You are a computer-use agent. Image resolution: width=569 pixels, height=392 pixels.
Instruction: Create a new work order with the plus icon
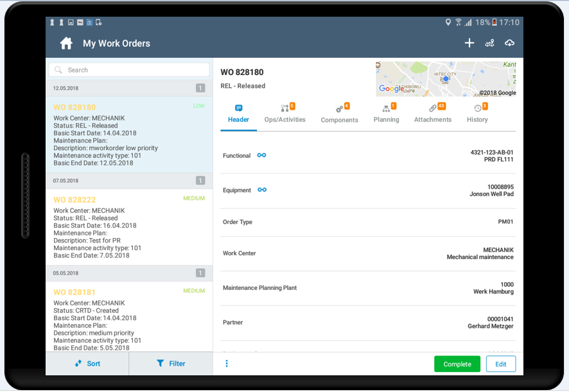[x=469, y=43]
